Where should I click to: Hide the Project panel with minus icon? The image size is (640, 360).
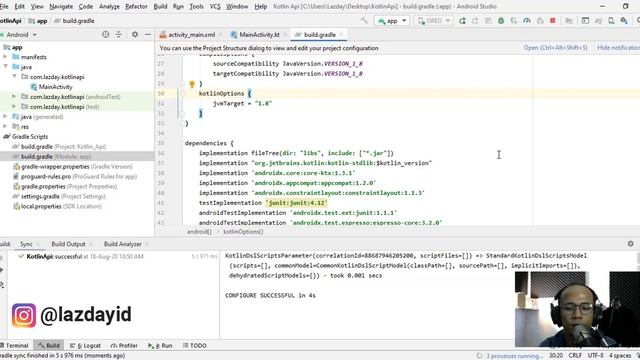coord(148,35)
